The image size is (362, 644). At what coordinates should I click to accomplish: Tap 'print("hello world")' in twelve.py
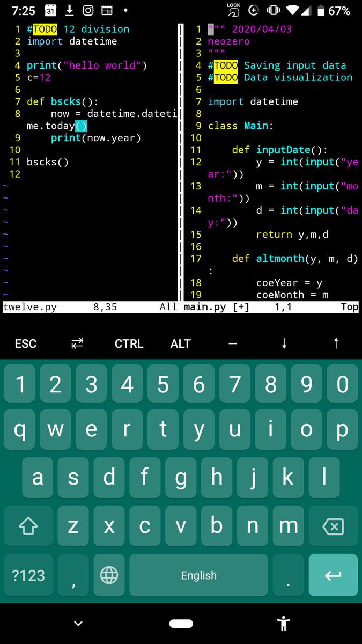click(87, 65)
